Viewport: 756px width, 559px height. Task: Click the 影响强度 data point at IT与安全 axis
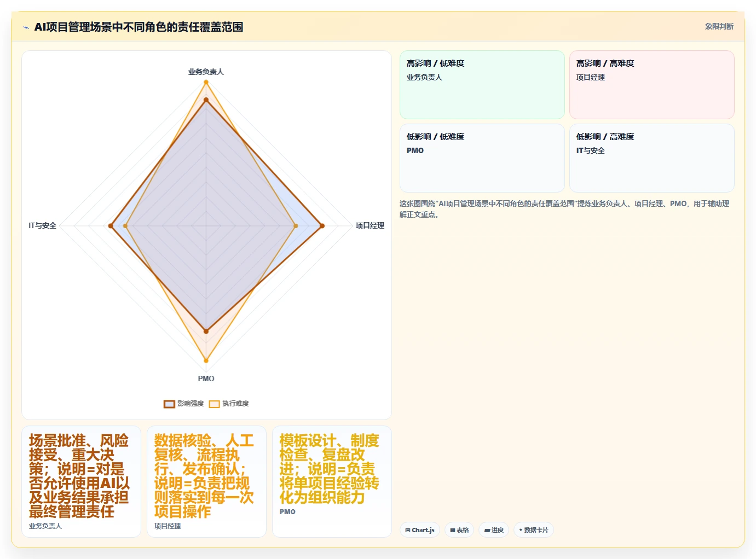point(111,226)
